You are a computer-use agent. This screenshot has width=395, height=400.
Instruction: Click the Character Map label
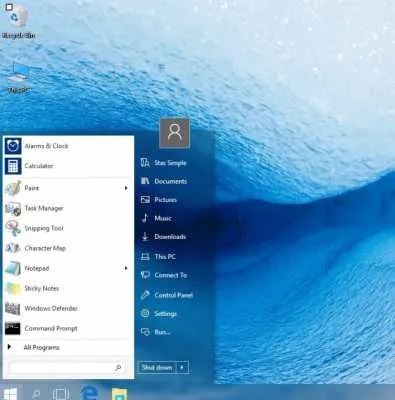45,248
